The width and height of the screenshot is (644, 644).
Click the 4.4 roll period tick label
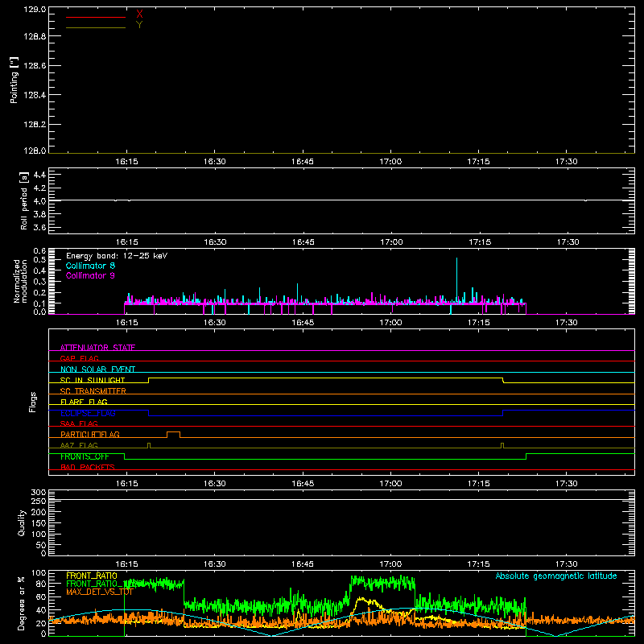pyautogui.click(x=39, y=175)
